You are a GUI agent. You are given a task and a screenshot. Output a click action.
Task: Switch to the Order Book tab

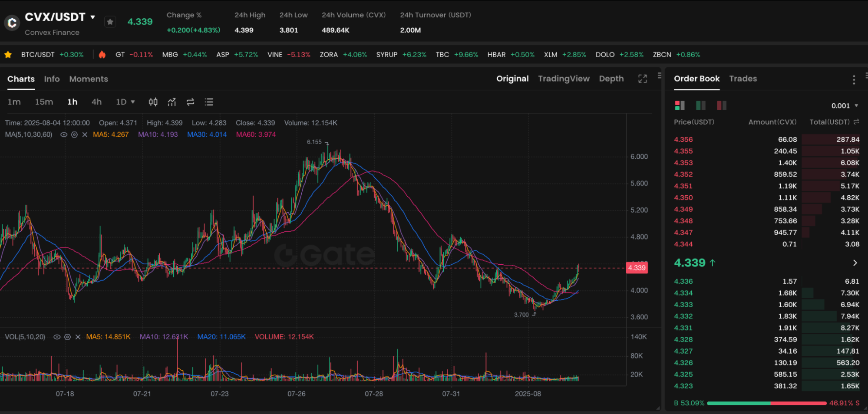696,79
